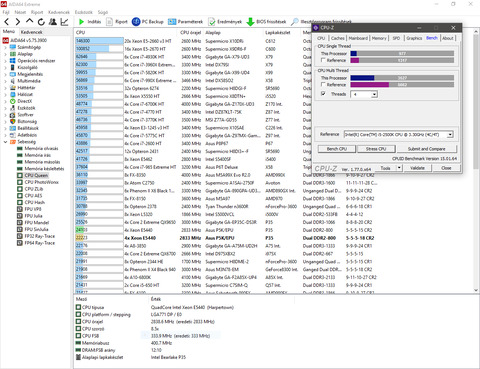This screenshot has height=369, width=480.
Task: Collapse the Sebesség tree node
Action: pyautogui.click(x=5, y=142)
